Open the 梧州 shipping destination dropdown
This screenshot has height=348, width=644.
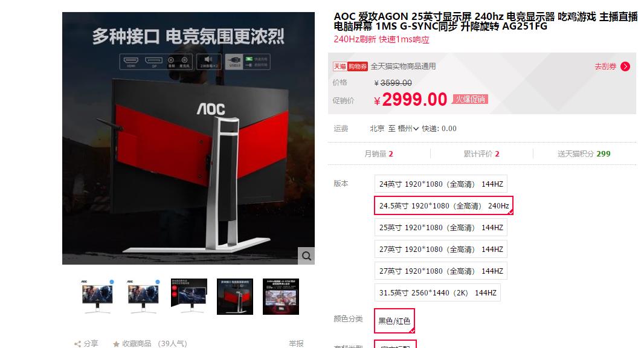tap(408, 129)
